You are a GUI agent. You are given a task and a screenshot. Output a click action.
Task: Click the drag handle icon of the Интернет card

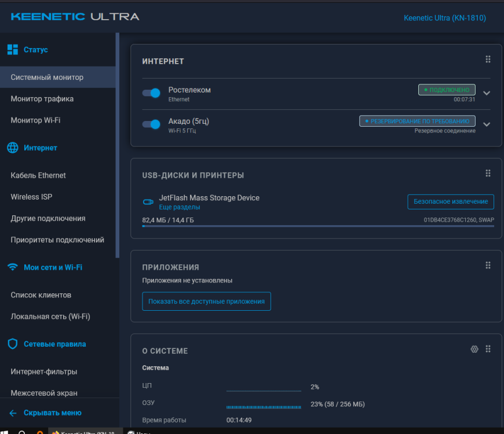point(488,59)
